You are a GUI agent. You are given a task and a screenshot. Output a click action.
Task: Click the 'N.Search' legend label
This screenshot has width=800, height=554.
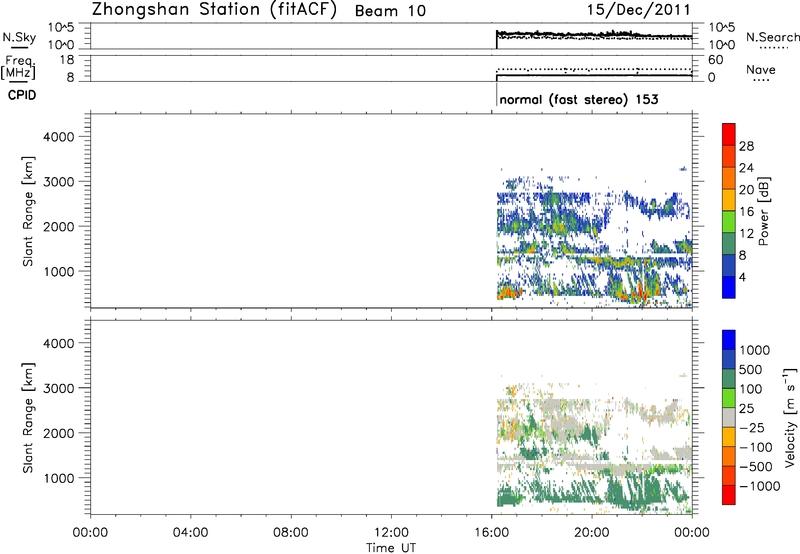772,37
